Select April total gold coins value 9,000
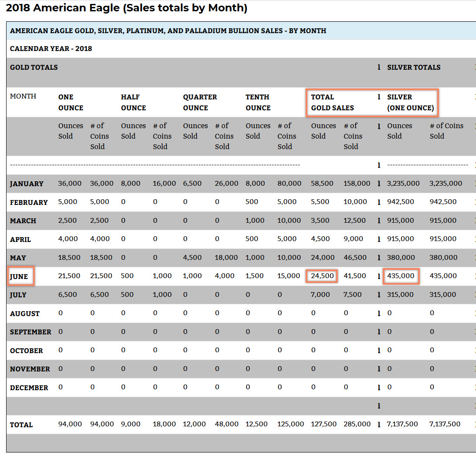This screenshot has height=456, width=476. 354,239
